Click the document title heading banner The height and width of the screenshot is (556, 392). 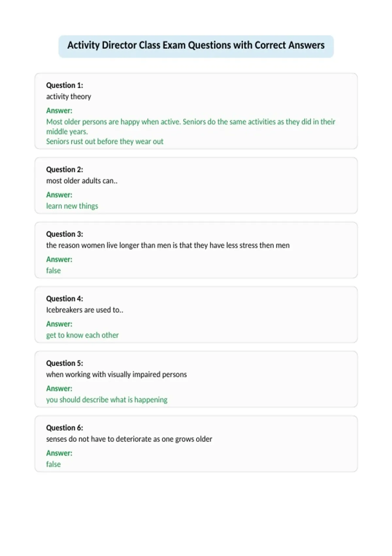click(x=196, y=46)
